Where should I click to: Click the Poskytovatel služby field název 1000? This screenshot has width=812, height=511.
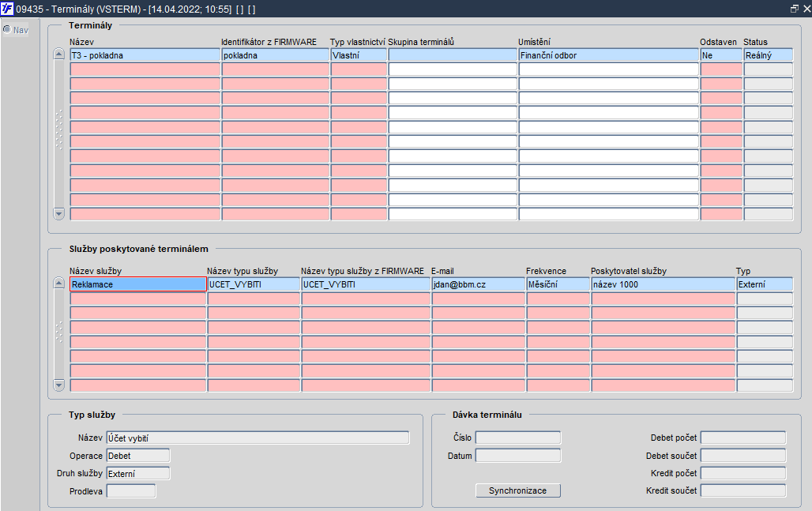[663, 284]
